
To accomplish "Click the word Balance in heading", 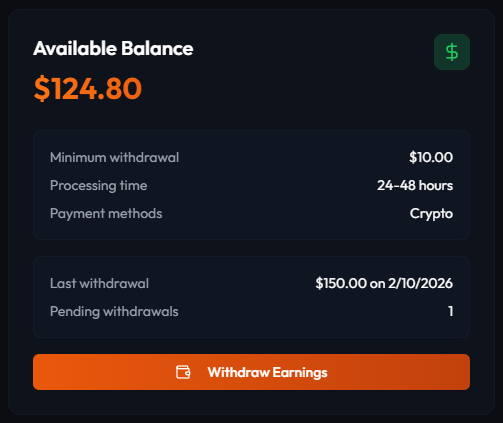I will pos(157,49).
